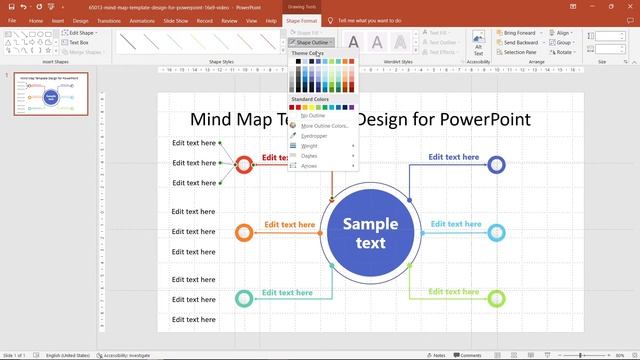Choose the first dark WordArt style A
640x360 pixels.
(x=353, y=42)
